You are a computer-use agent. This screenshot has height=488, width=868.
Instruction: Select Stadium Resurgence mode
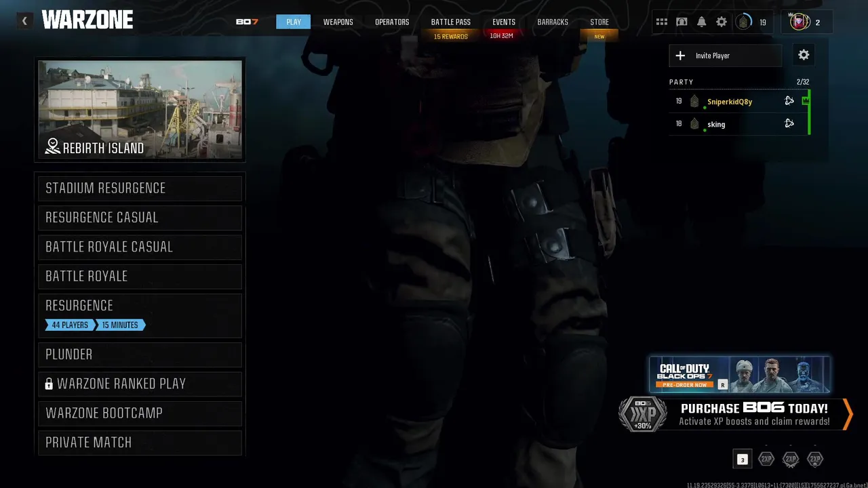140,188
